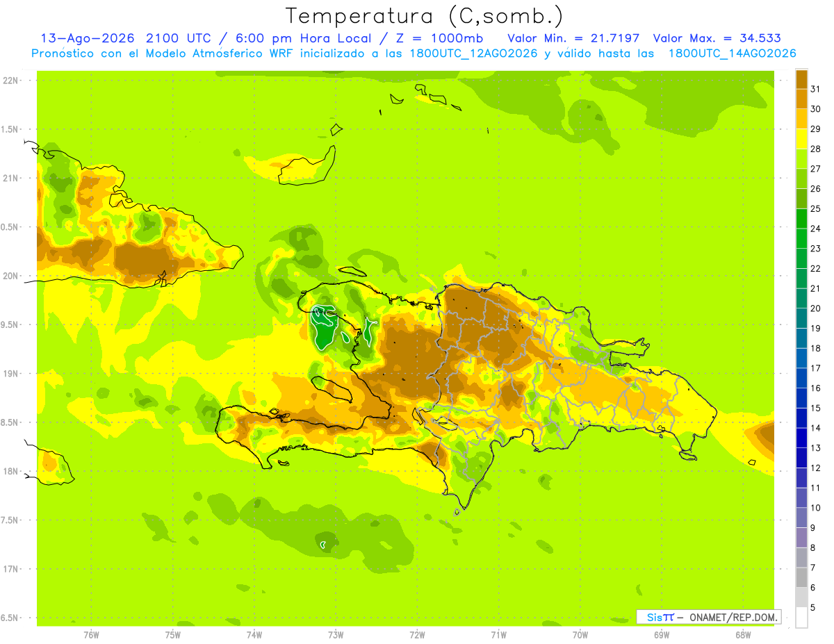Click validity stamp '1800UTC_14AGO2026'
834x644 pixels.
(x=732, y=53)
